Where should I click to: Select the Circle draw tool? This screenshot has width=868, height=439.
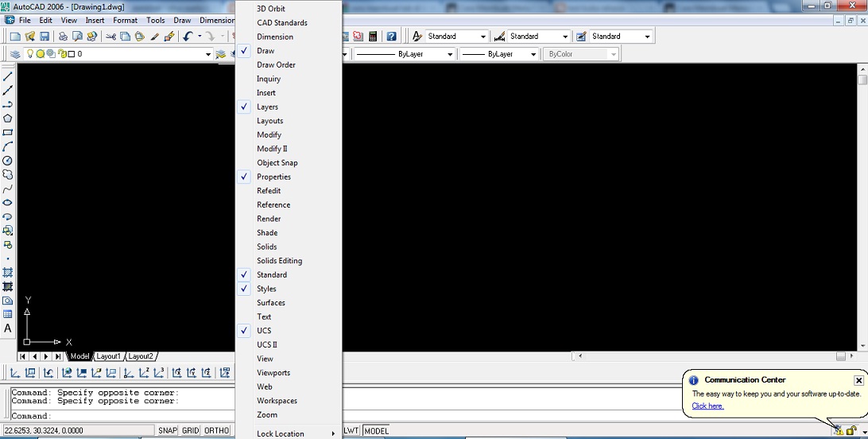[x=8, y=161]
